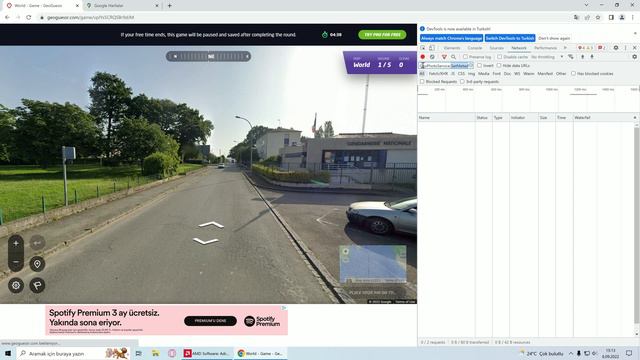Screen dimensions: 640x360
Task: Click the location pin checkpoint button
Action: [x=37, y=264]
